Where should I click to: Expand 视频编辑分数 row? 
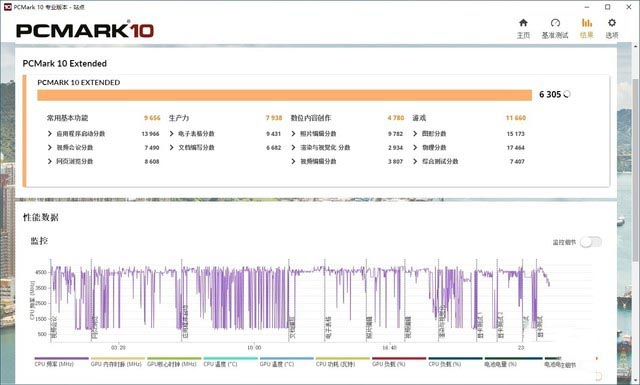point(293,161)
